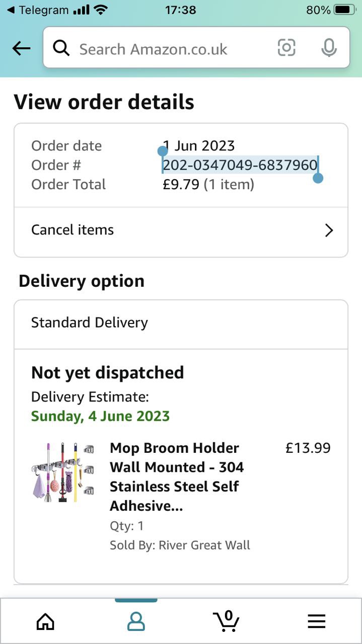362x644 pixels.
Task: Open the hamburger menu tab
Action: 317,622
